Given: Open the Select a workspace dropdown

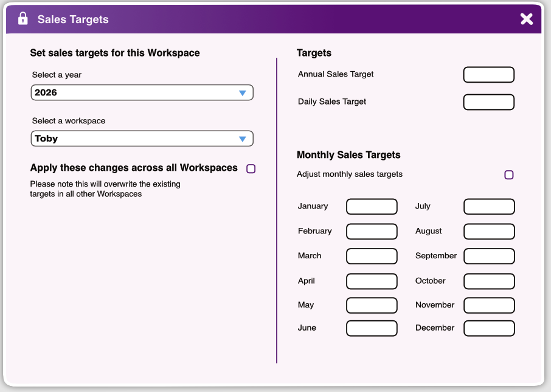Looking at the screenshot, I should click(x=142, y=139).
